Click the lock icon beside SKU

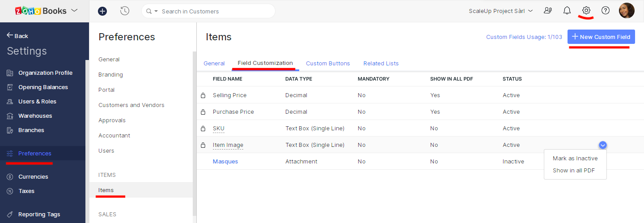tap(203, 129)
